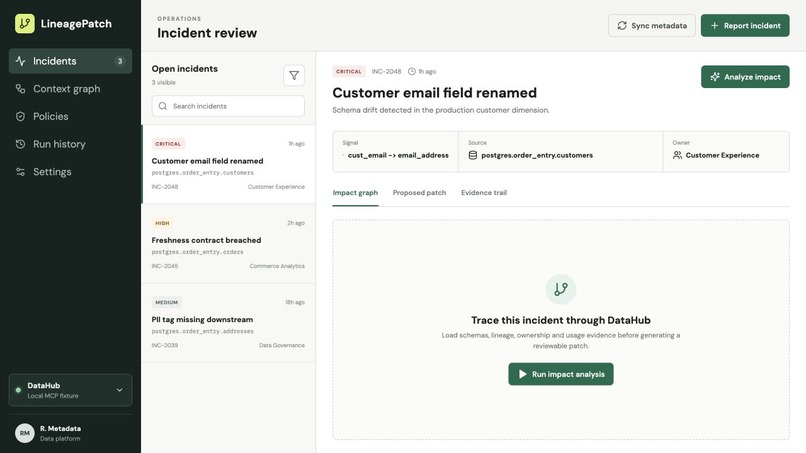The height and width of the screenshot is (453, 806).
Task: Select Customer email field renamed incident card
Action: pos(228,164)
